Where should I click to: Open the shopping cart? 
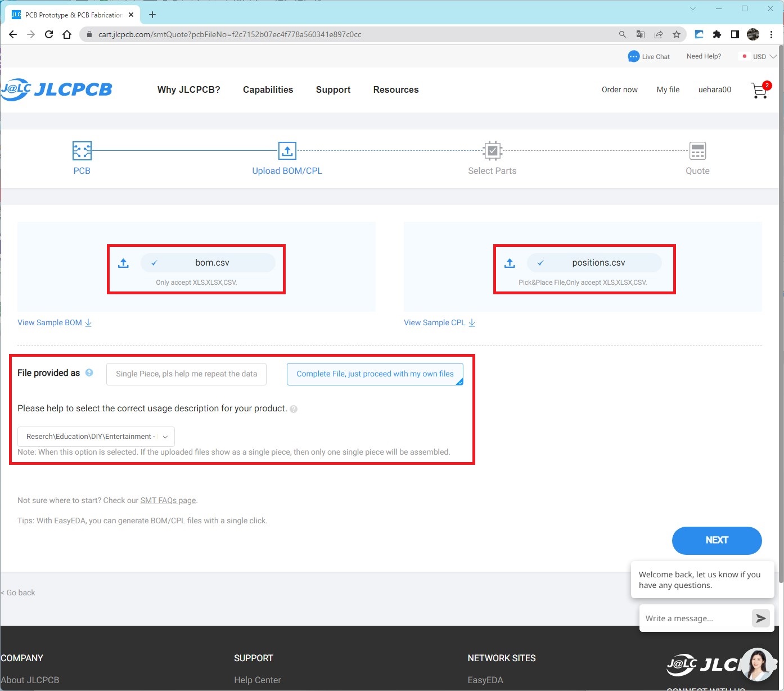(759, 91)
